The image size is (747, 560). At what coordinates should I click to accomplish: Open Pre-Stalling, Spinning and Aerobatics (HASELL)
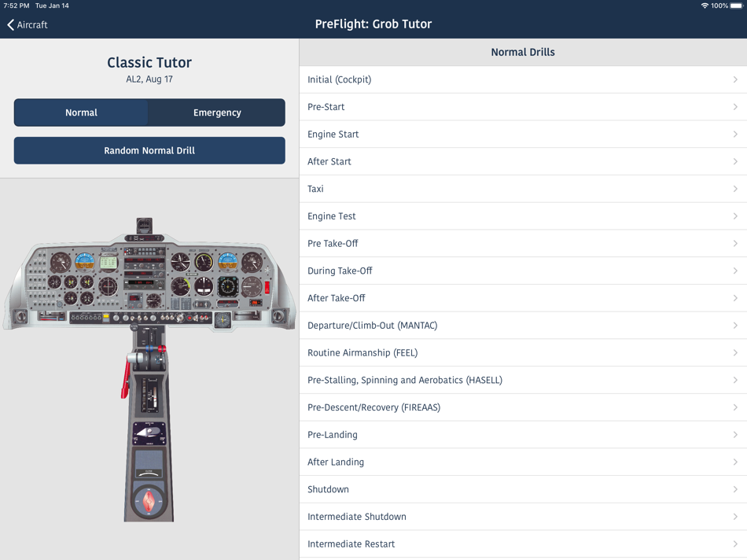pyautogui.click(x=523, y=381)
